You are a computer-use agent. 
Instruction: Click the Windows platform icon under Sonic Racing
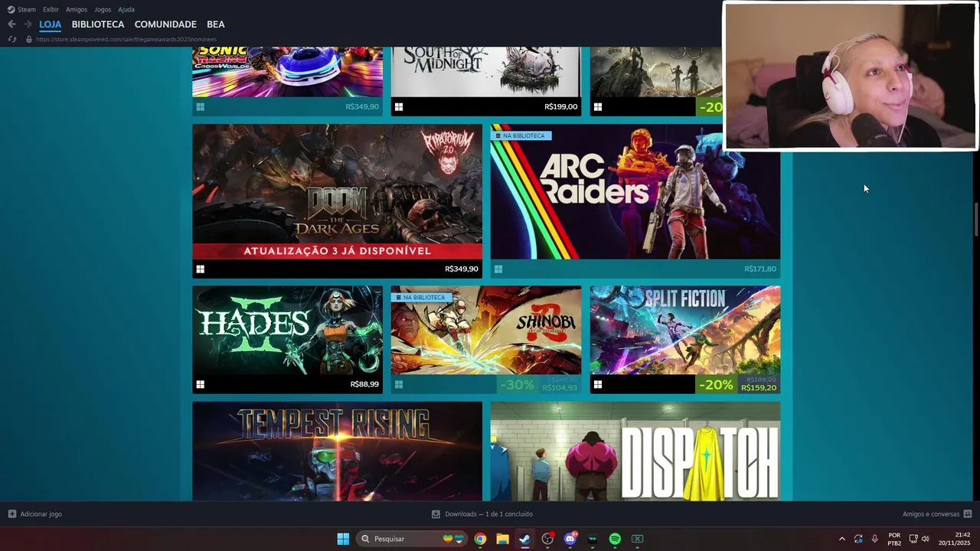point(200,107)
